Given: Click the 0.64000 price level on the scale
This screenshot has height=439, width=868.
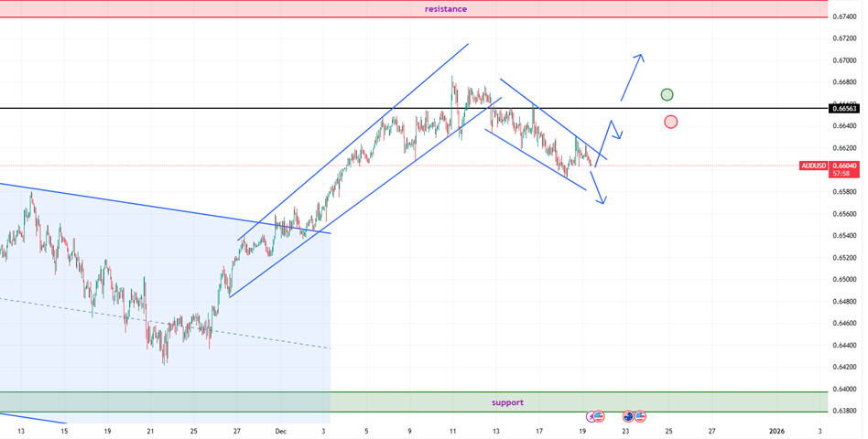Looking at the screenshot, I should (843, 390).
